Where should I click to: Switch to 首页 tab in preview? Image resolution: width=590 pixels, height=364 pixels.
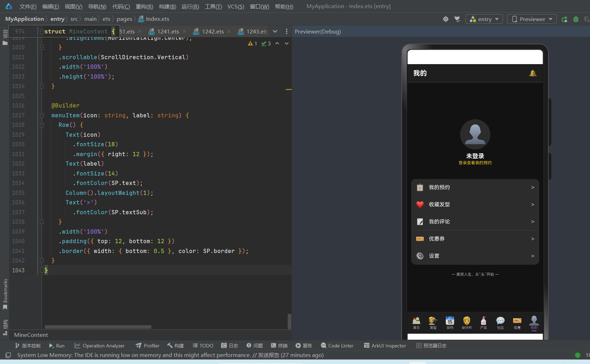(x=416, y=323)
